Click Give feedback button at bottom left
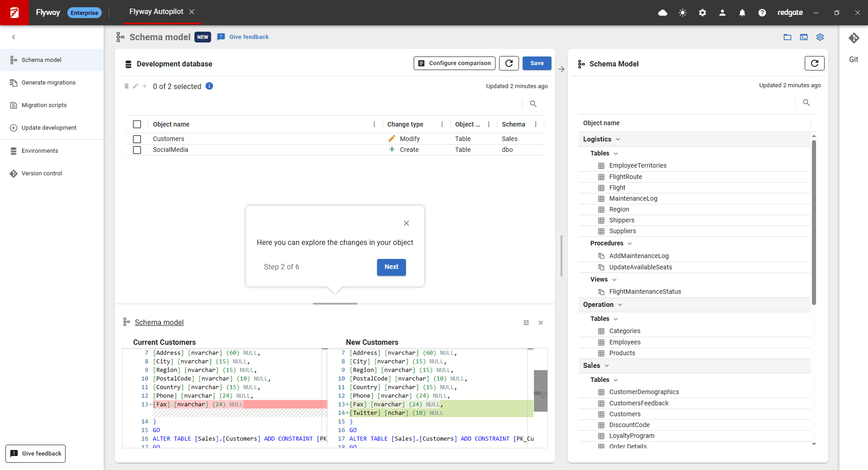 [x=36, y=454]
